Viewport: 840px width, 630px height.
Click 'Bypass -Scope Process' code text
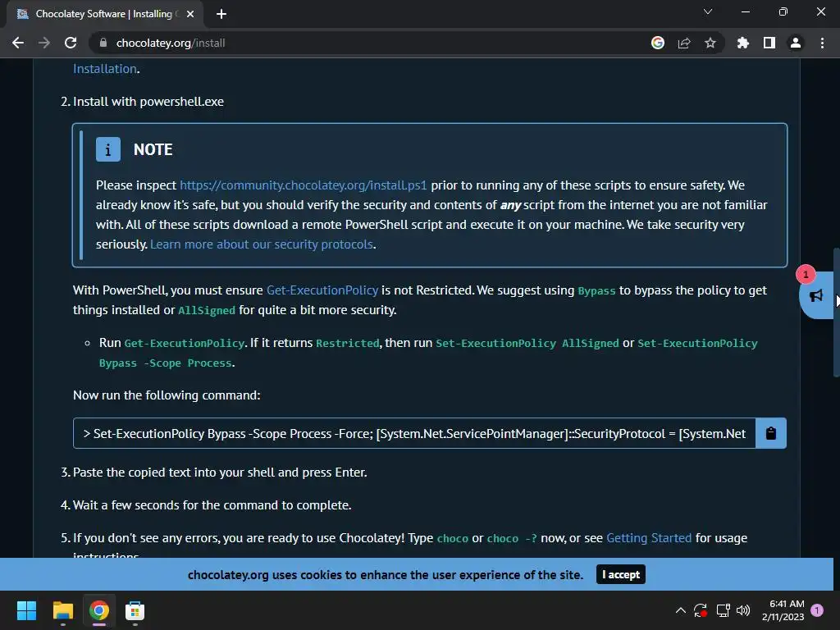[x=165, y=363]
